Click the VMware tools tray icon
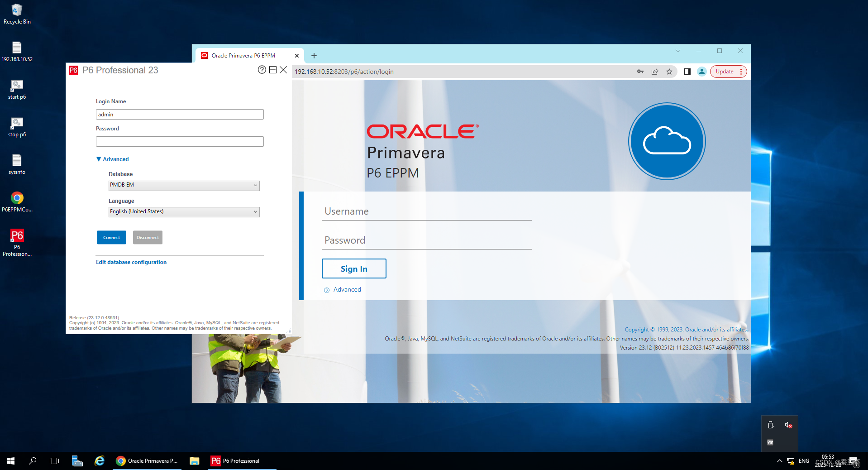The image size is (868, 470). (x=770, y=442)
